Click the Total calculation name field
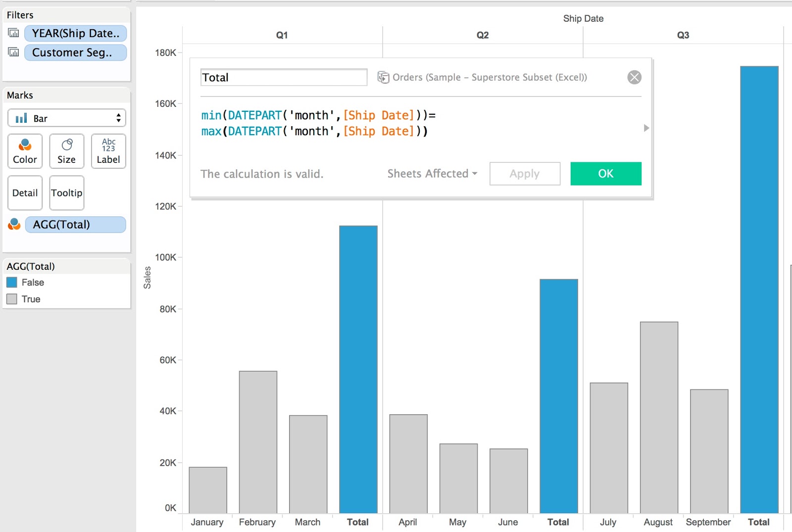The width and height of the screenshot is (792, 532). point(283,77)
